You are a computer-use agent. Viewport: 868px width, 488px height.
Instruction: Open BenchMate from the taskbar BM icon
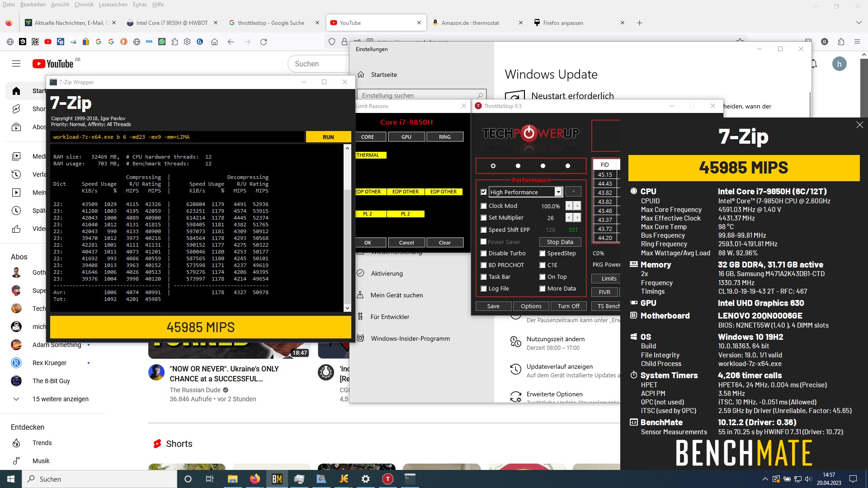pyautogui.click(x=277, y=479)
